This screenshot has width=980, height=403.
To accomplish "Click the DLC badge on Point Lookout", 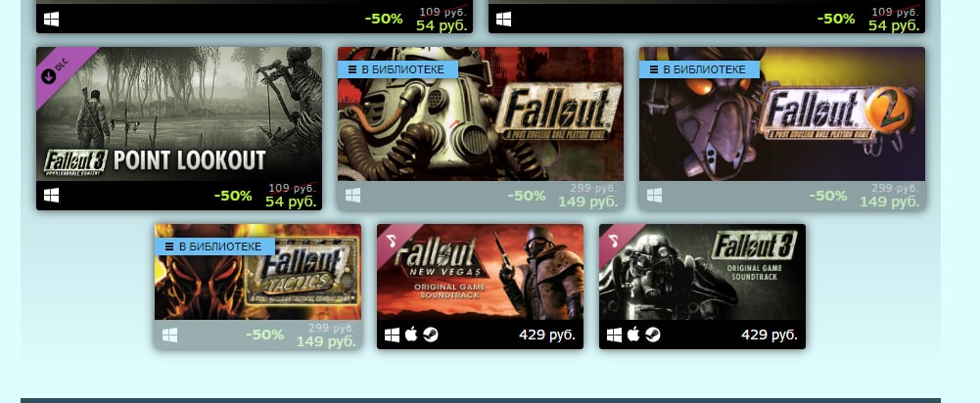I will (55, 67).
